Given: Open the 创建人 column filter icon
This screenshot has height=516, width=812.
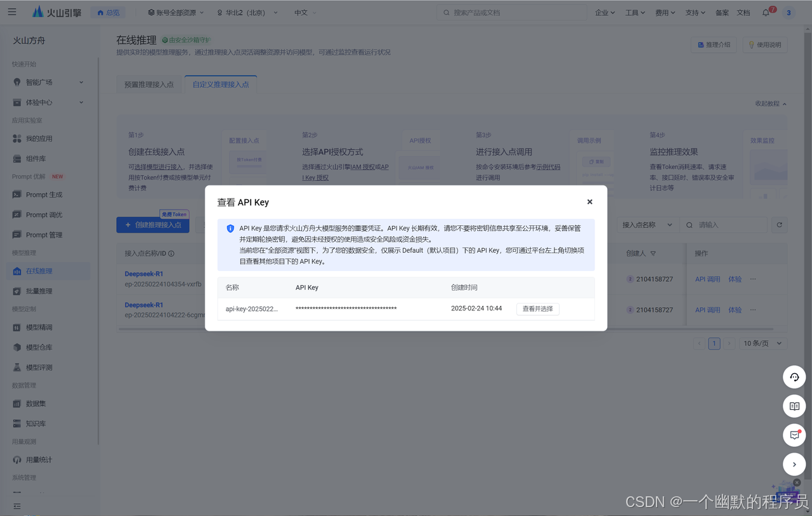Looking at the screenshot, I should (653, 254).
